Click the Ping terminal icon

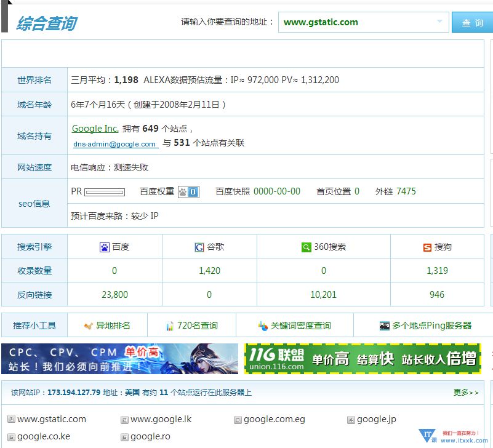(x=385, y=326)
